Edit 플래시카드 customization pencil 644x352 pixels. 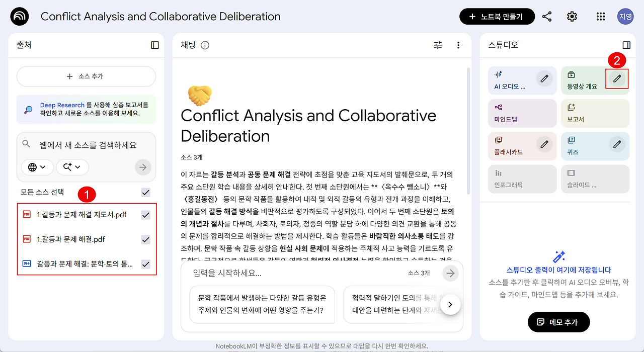pos(544,145)
